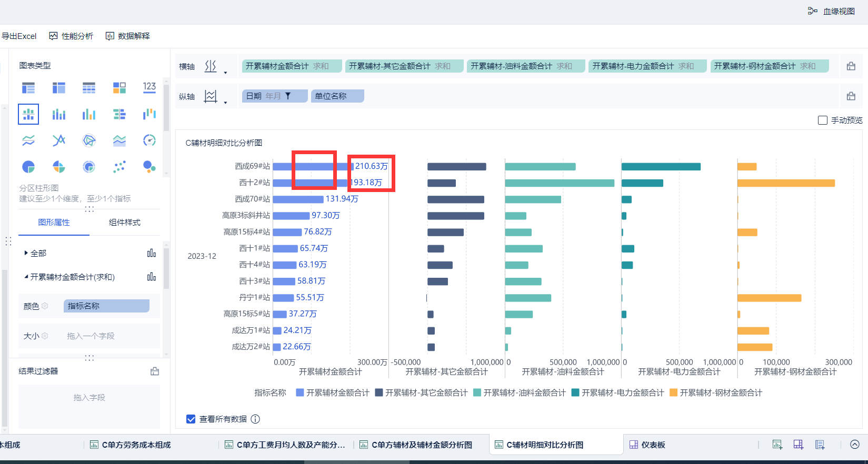The image size is (868, 464).
Task: Select the grouped table chart type
Action: click(x=28, y=87)
